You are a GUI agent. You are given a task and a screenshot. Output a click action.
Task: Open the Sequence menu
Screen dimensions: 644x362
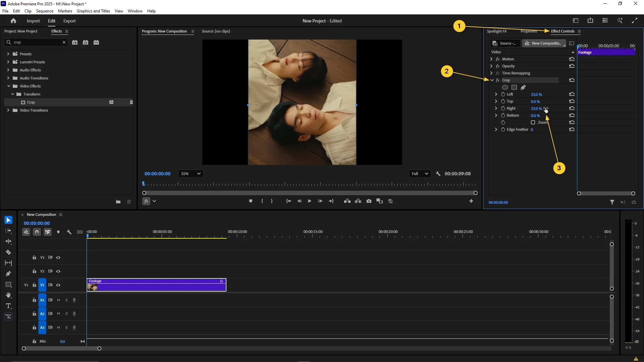(x=45, y=11)
